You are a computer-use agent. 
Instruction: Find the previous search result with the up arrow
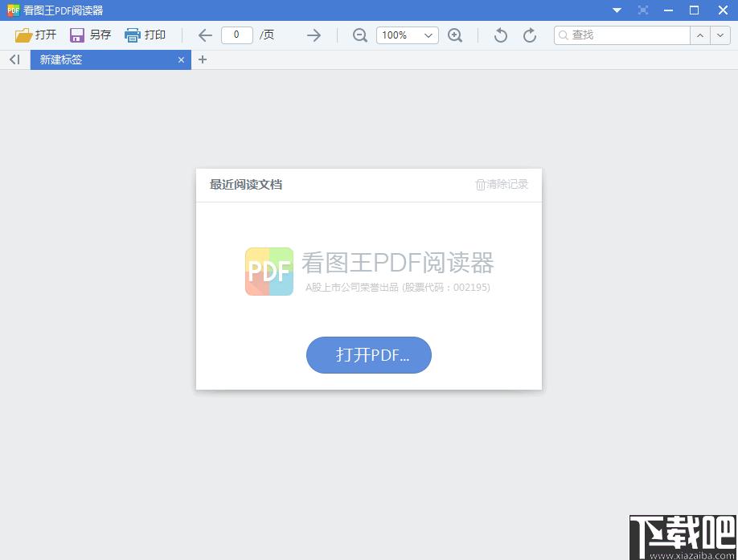pyautogui.click(x=700, y=35)
